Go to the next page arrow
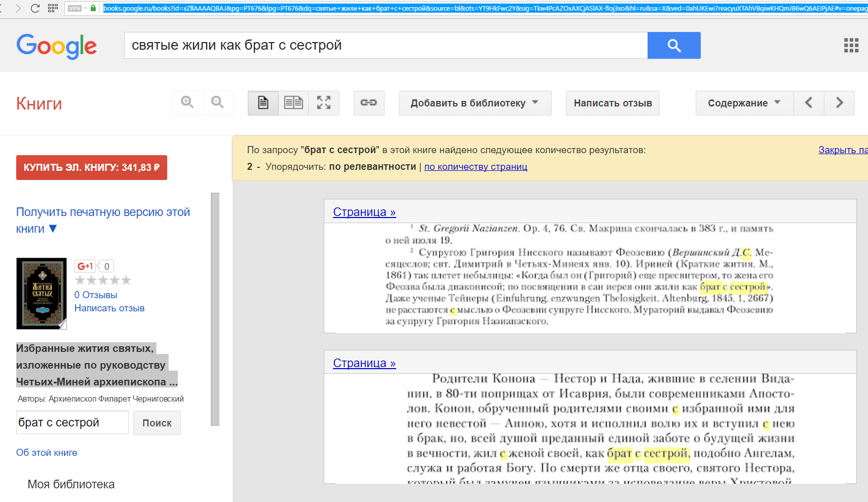Viewport: 868px width, 502px height. coord(839,103)
